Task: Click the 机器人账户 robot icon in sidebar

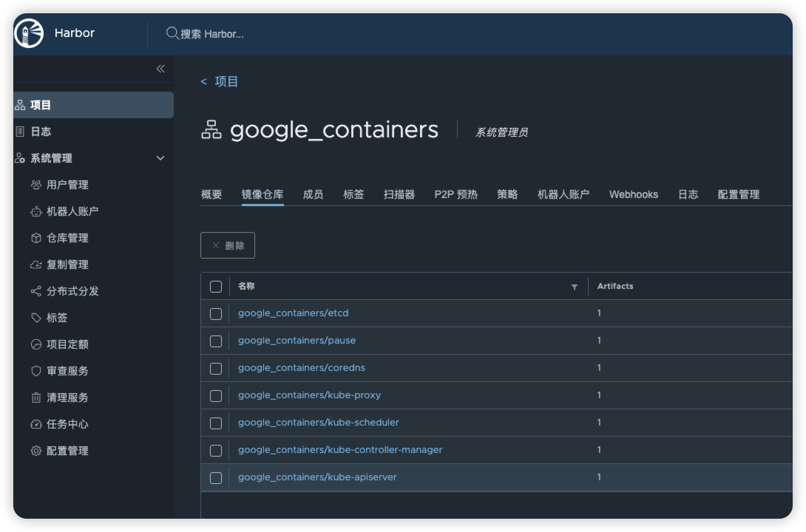Action: (x=36, y=211)
